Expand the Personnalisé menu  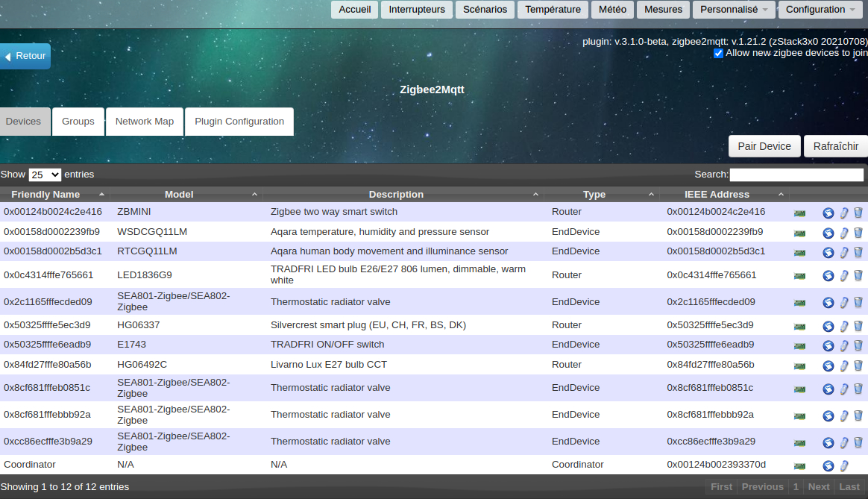(734, 10)
